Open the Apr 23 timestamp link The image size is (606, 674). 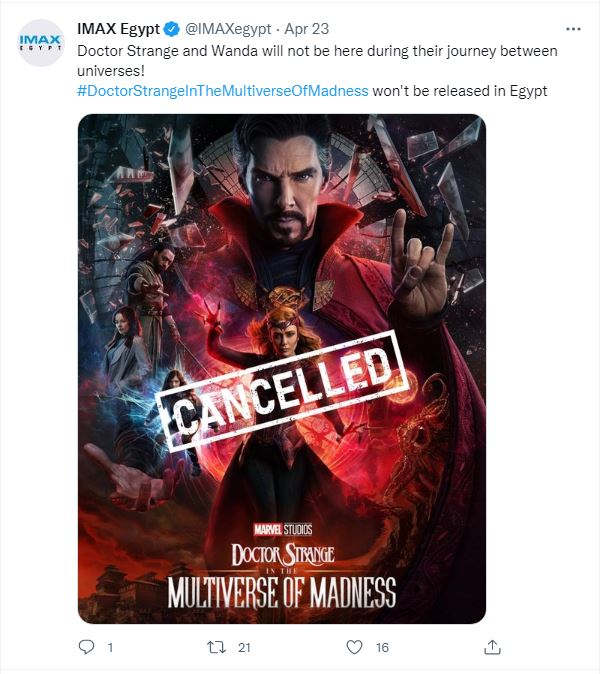[304, 29]
